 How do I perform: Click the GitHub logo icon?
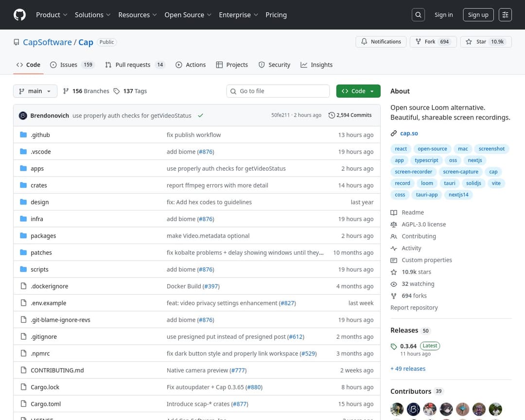[19, 15]
